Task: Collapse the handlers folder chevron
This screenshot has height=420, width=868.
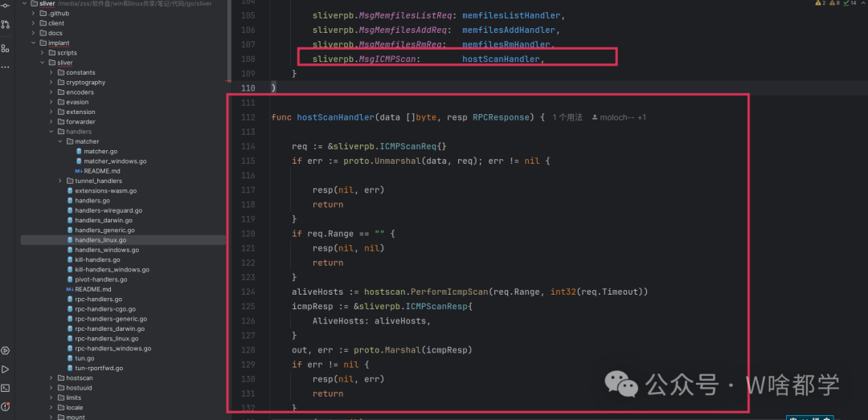Action: (51, 132)
